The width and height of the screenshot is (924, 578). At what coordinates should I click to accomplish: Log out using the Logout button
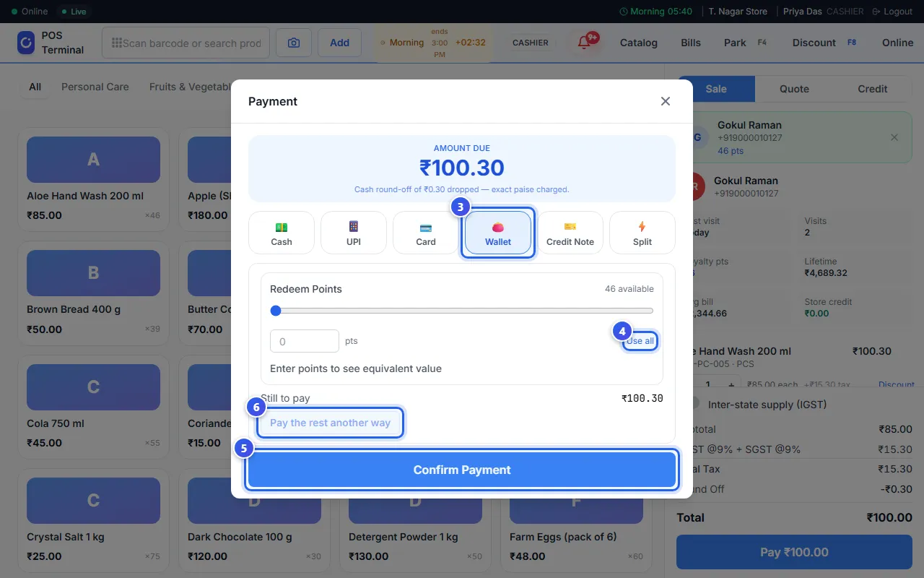[892, 12]
